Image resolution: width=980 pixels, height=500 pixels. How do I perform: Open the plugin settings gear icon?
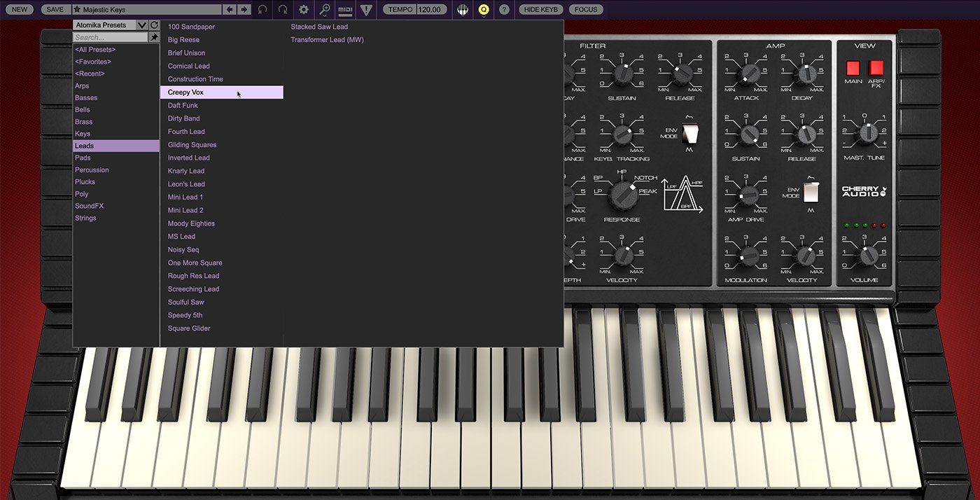click(304, 9)
